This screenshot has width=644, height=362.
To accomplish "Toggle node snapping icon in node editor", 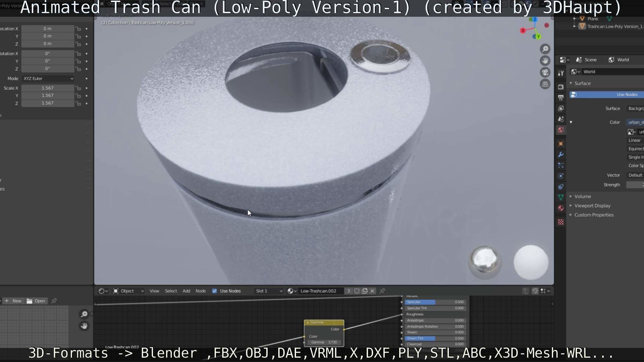I will [535, 291].
